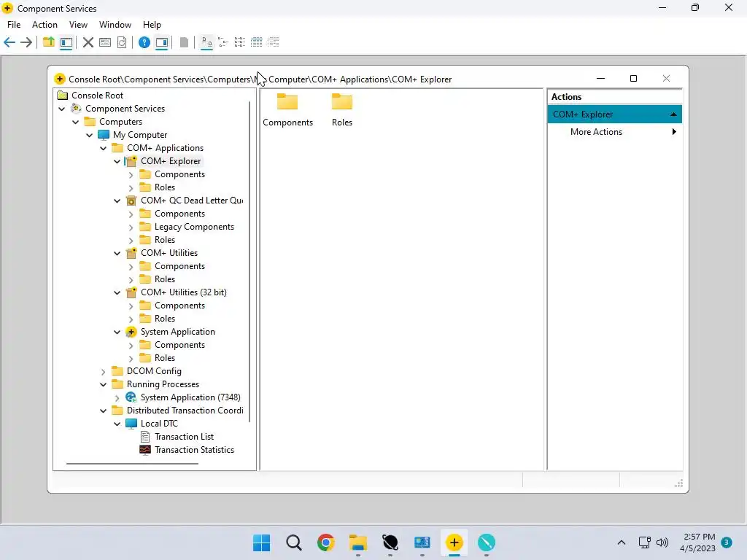Screen dimensions: 747x560
Task: Collapse the Local DTC node
Action: 117,424
